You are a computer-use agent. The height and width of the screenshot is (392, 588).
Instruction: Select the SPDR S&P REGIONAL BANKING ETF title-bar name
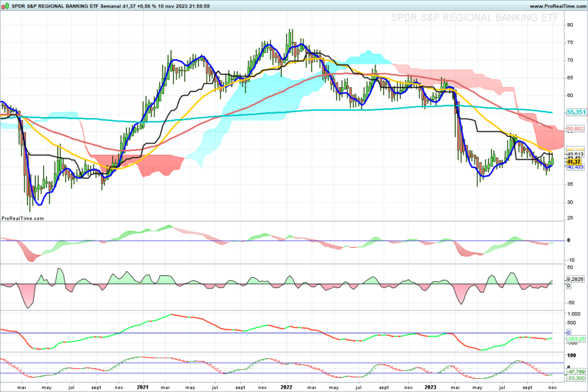click(55, 6)
